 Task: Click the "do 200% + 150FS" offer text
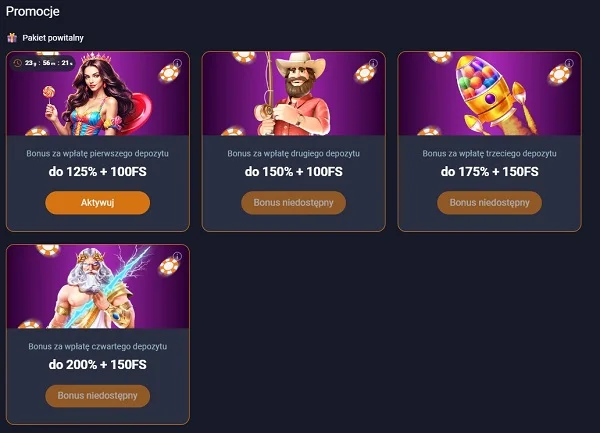97,364
